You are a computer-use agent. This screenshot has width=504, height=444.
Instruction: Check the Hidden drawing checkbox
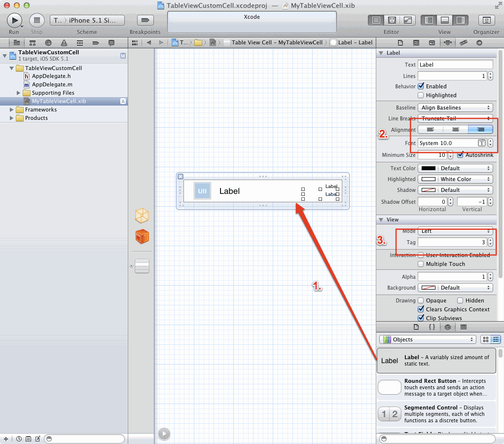point(460,300)
